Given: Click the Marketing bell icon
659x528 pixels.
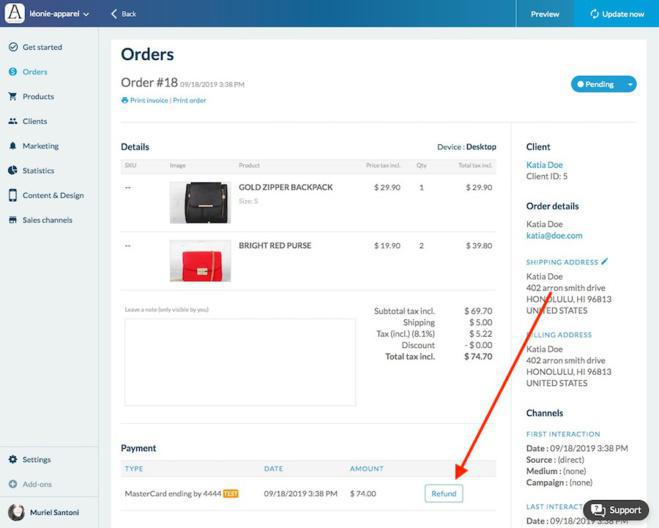Looking at the screenshot, I should 13,146.
